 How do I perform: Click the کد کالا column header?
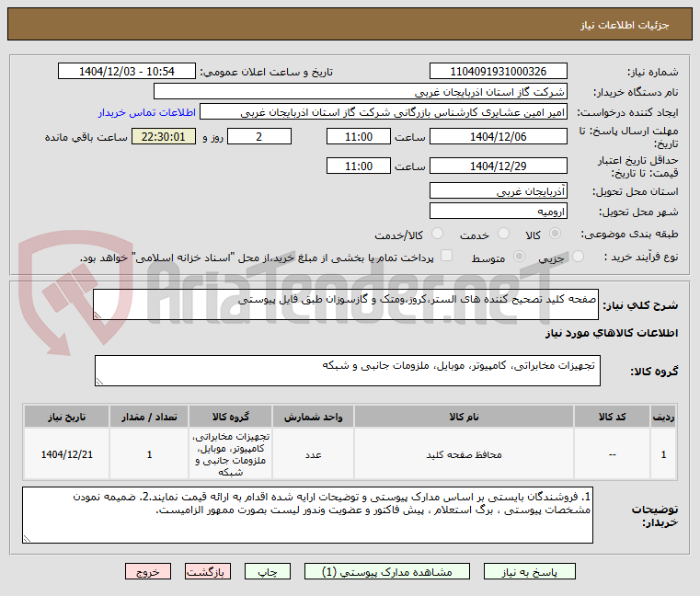612,417
